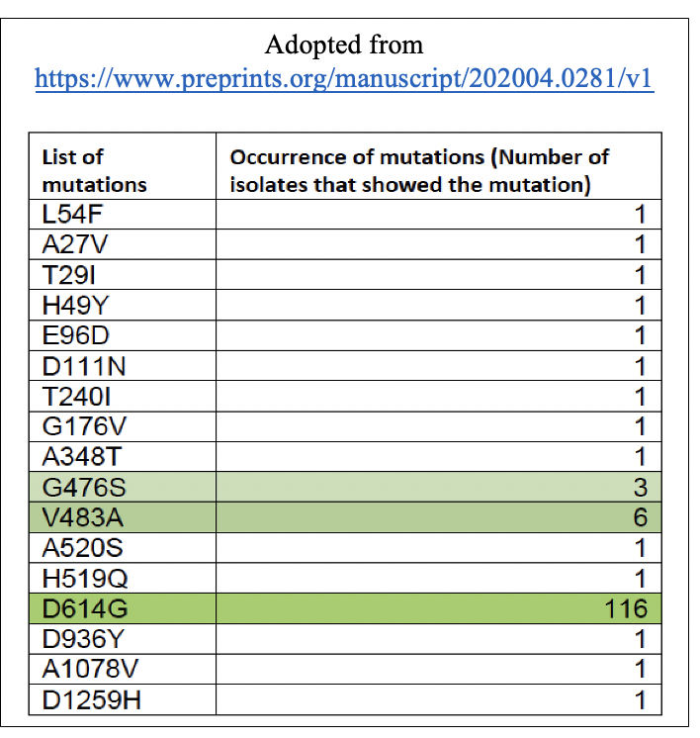Viewport: 700px width, 738px height.
Task: Click the T29I mutation cell
Action: (x=123, y=275)
